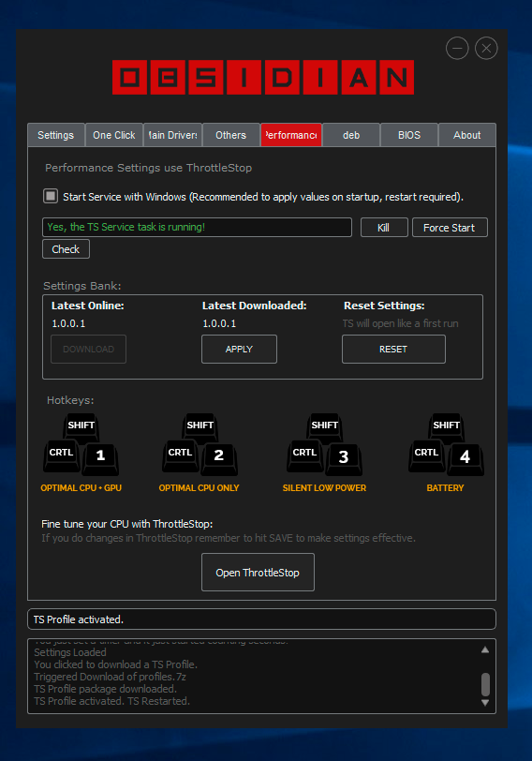Click the 'Latest Online:' heading
This screenshot has height=761, width=532.
88,306
